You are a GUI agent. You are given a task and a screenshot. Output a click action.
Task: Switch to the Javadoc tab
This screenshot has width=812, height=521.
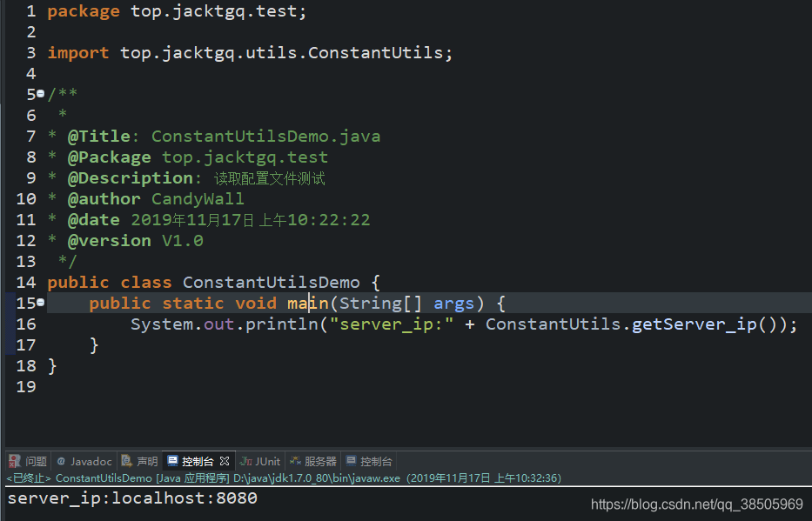(84, 461)
